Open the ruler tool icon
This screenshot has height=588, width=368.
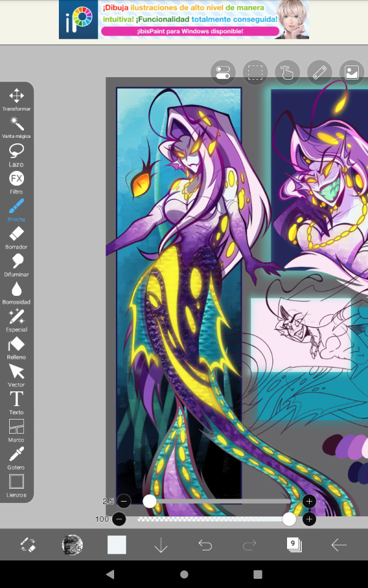click(x=320, y=72)
